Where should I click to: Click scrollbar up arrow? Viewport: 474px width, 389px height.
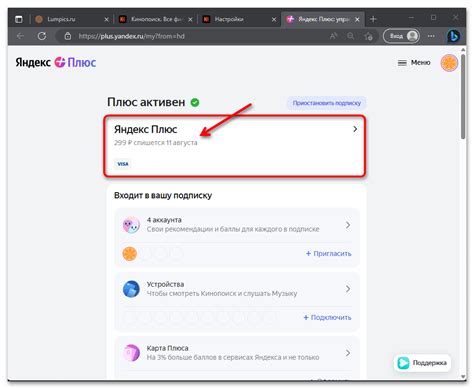tap(463, 50)
